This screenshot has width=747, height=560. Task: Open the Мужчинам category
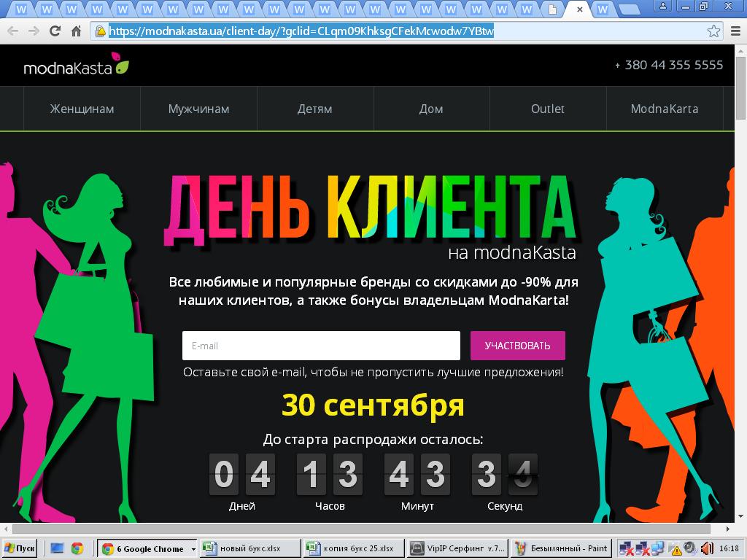[198, 109]
